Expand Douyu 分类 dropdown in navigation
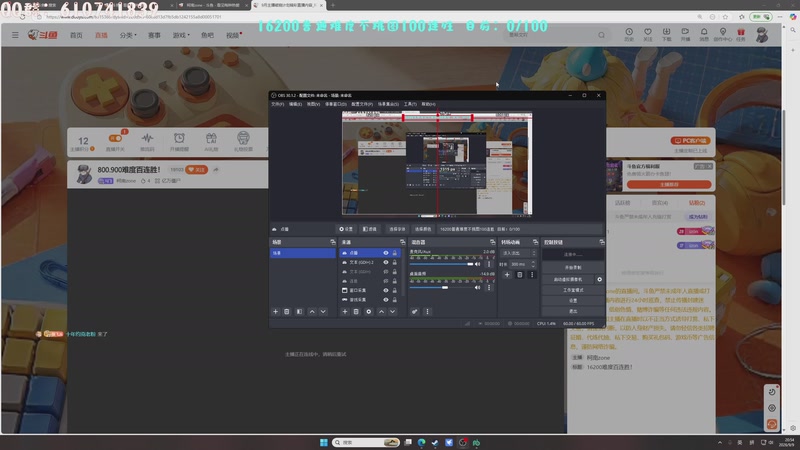800x450 pixels. [x=128, y=35]
